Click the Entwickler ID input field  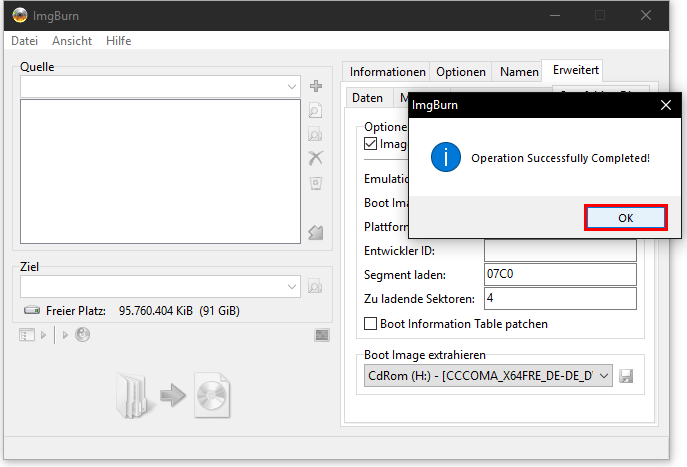tap(560, 251)
